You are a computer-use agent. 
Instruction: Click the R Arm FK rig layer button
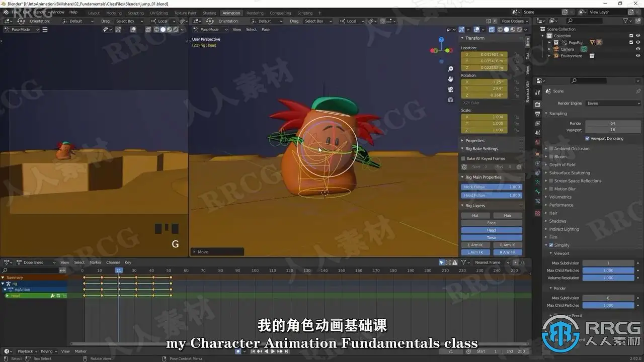[x=508, y=252]
